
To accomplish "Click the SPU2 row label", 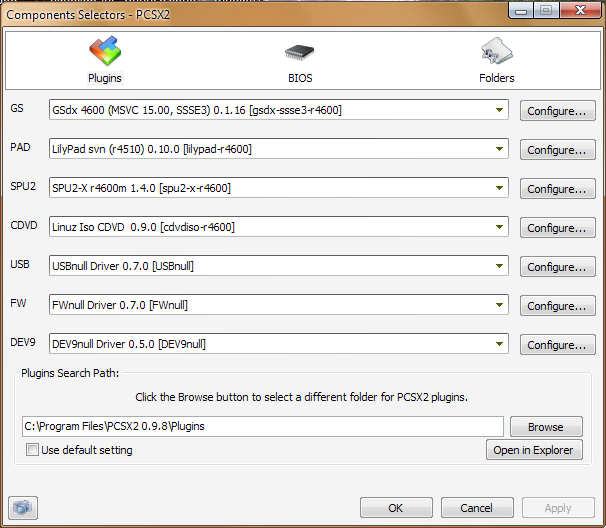I will click(23, 186).
